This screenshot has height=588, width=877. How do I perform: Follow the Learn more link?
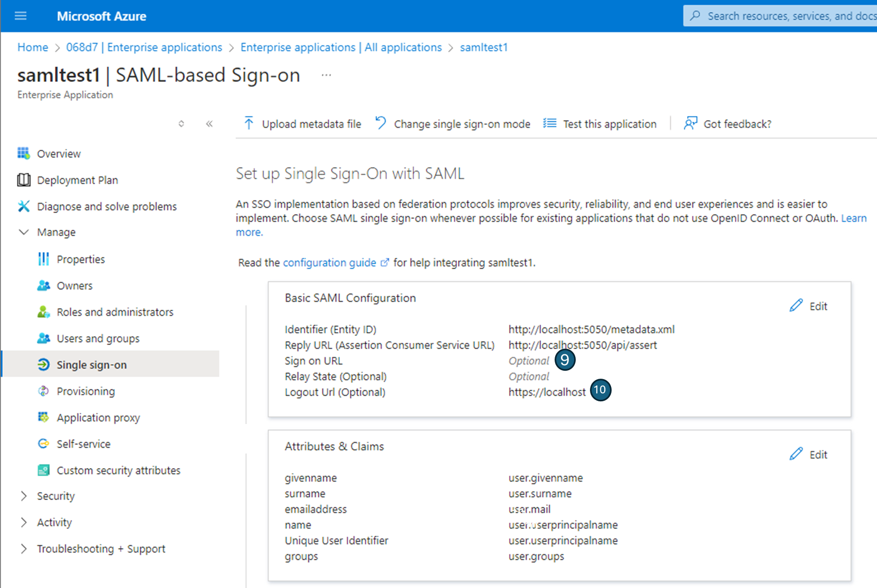click(854, 218)
